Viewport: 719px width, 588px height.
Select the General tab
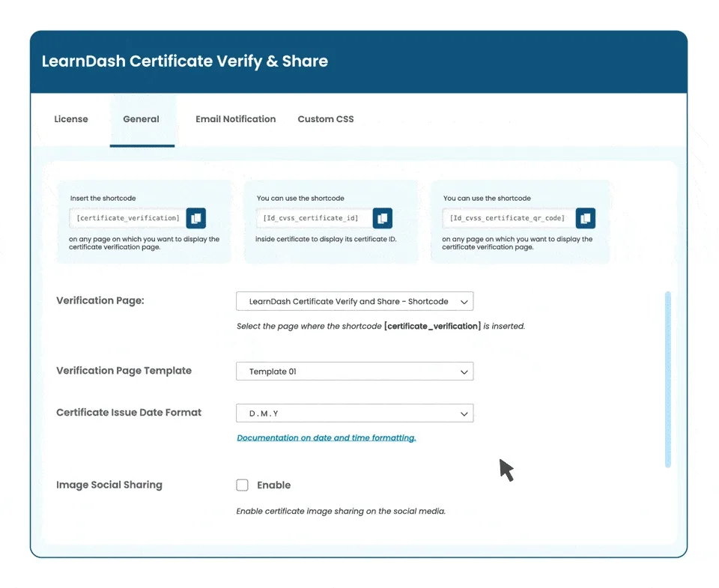point(141,118)
